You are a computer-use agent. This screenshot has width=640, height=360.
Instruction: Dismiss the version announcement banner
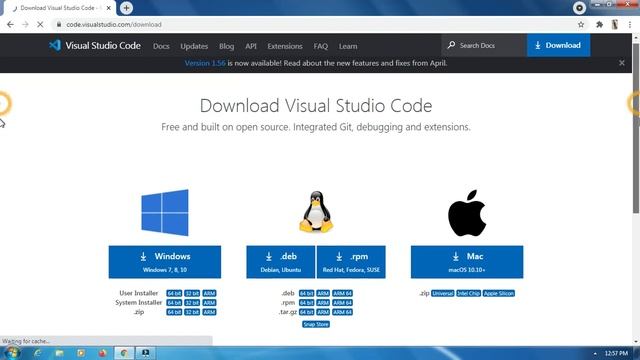point(622,63)
